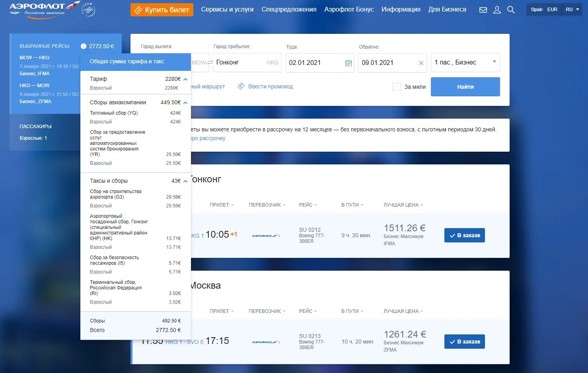Click the Купить билет button
588x373 pixels.
point(162,10)
